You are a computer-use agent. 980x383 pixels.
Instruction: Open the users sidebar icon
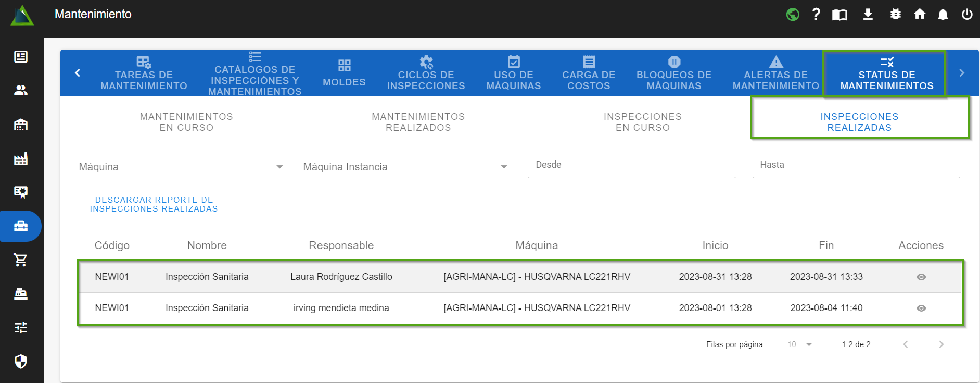(x=21, y=91)
